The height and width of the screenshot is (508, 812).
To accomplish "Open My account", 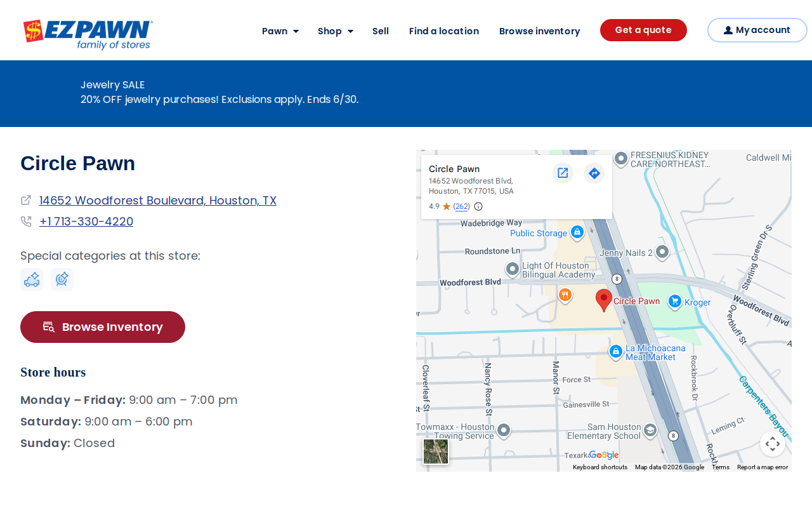I will 757,30.
